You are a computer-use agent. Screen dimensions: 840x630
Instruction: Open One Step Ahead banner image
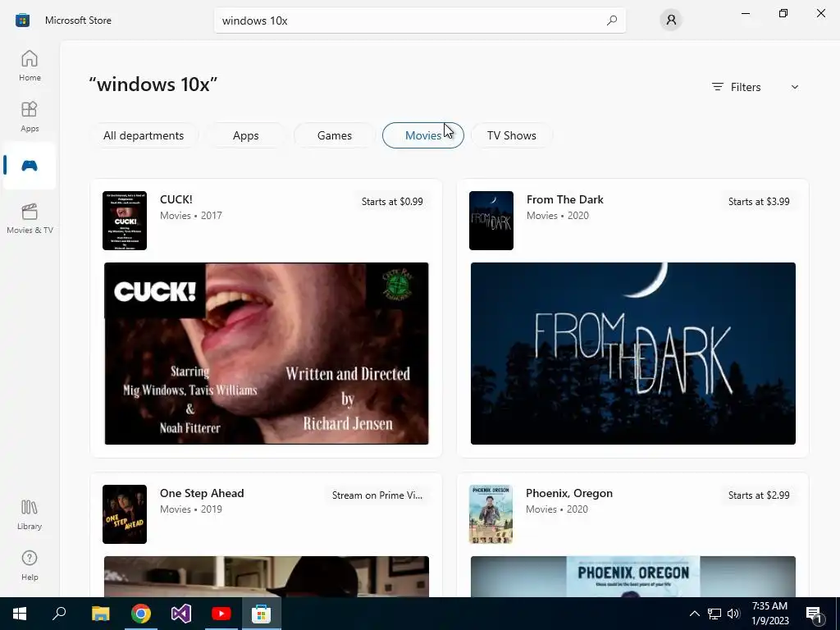(267, 577)
